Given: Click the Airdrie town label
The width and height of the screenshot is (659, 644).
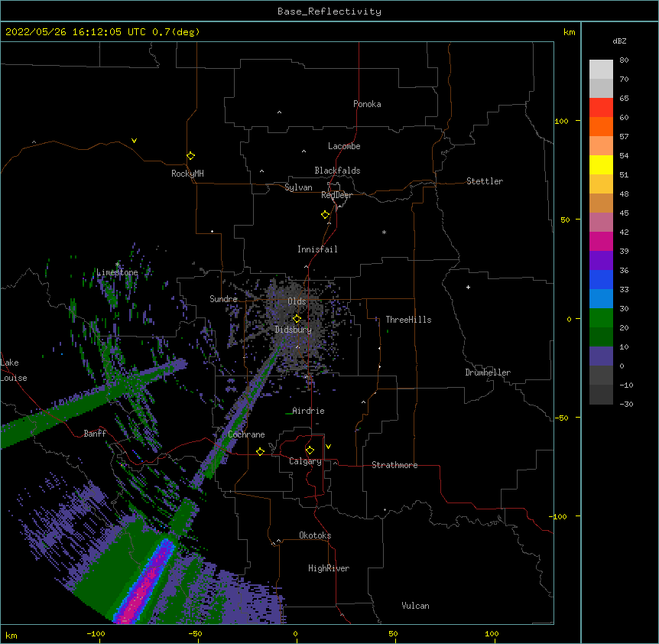Looking at the screenshot, I should pos(309,411).
